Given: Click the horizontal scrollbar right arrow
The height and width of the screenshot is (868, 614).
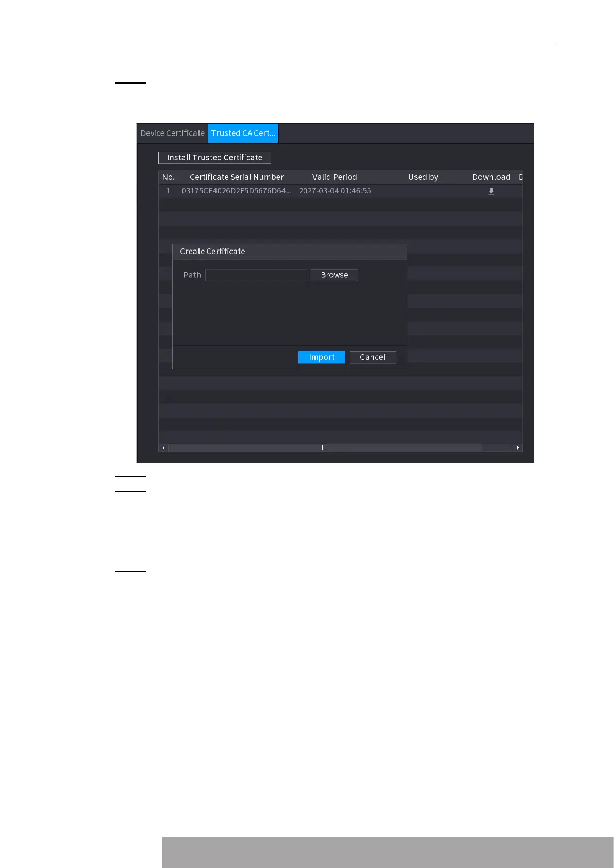Looking at the screenshot, I should coord(518,448).
